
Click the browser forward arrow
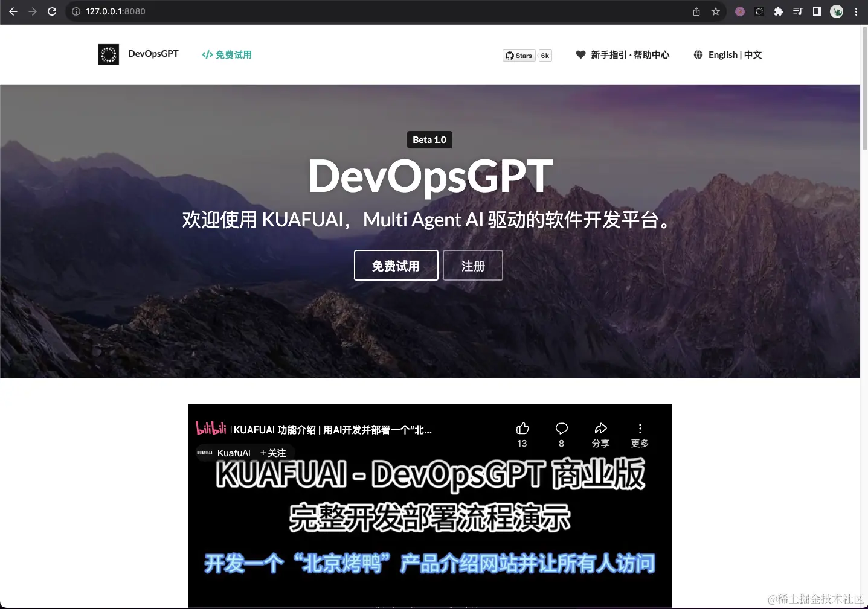(33, 11)
